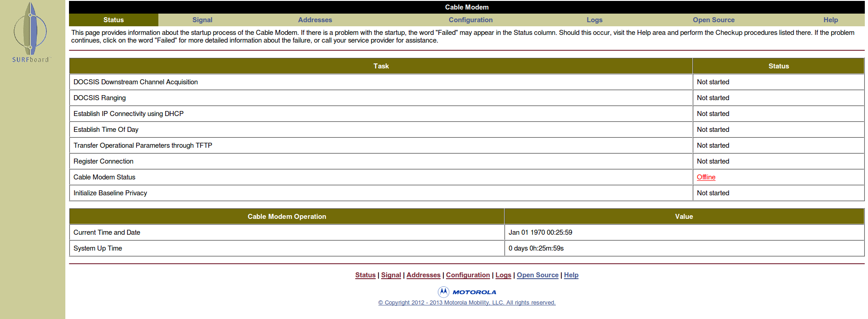Click the System Up Time value cell
Viewport: 868px width, 319px height.
coord(536,248)
